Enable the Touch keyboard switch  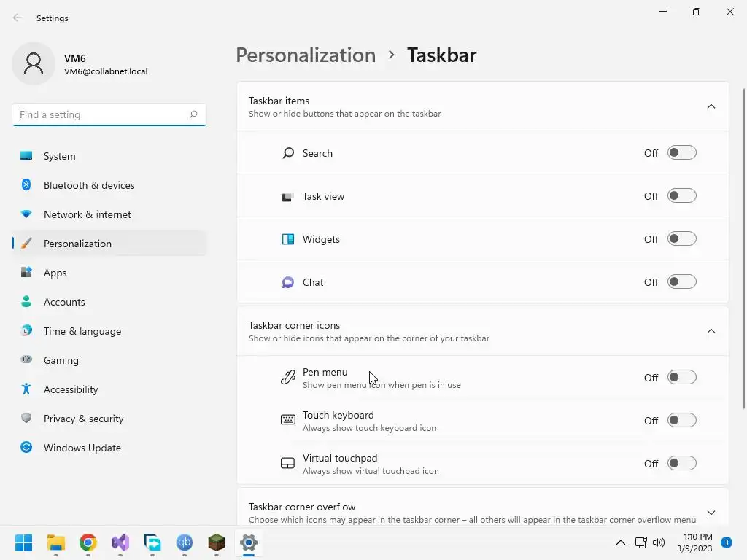pyautogui.click(x=682, y=420)
